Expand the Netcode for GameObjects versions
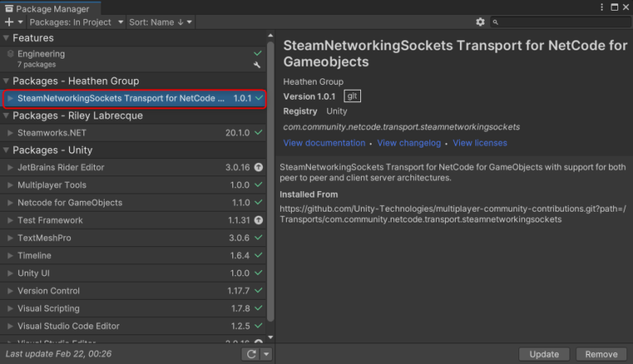This screenshot has height=364, width=633. pyautogui.click(x=10, y=203)
